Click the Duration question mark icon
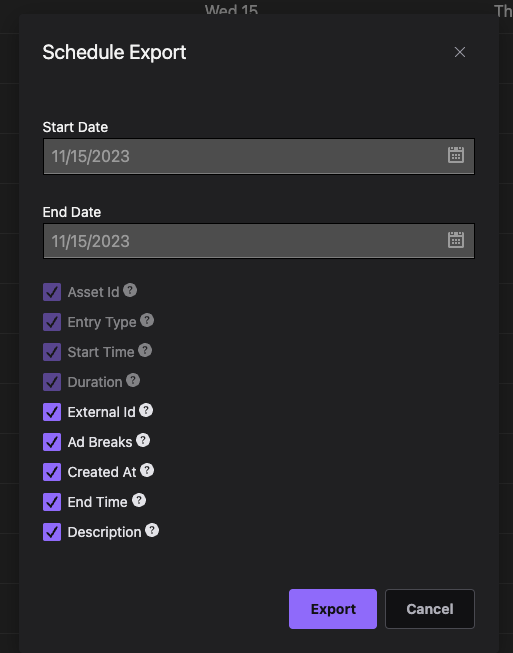Image resolution: width=513 pixels, height=653 pixels. (133, 380)
